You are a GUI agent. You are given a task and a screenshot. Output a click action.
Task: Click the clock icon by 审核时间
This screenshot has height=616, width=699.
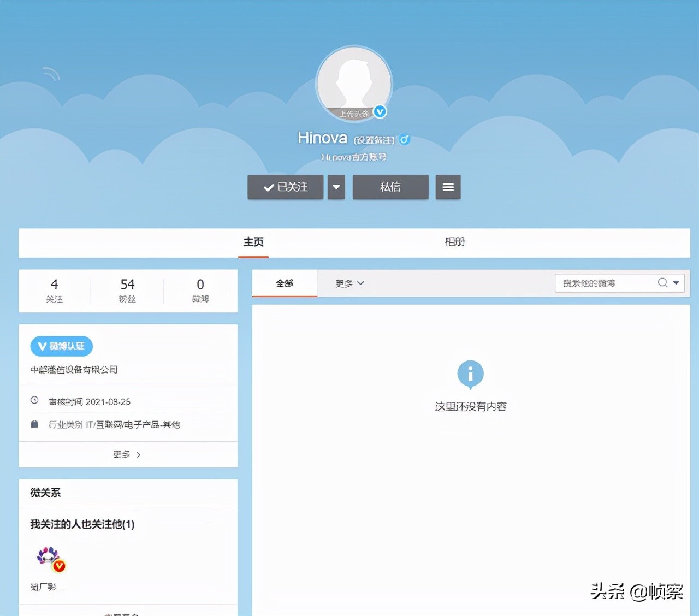pyautogui.click(x=34, y=400)
